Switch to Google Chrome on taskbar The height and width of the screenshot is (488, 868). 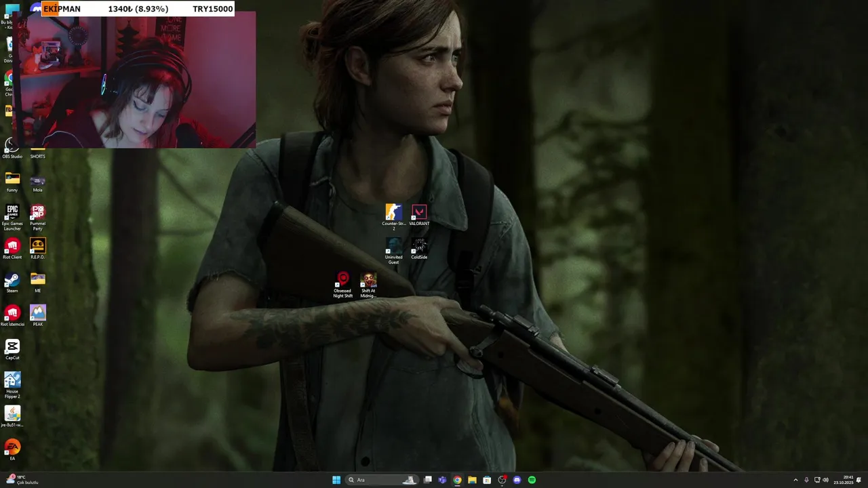(457, 480)
